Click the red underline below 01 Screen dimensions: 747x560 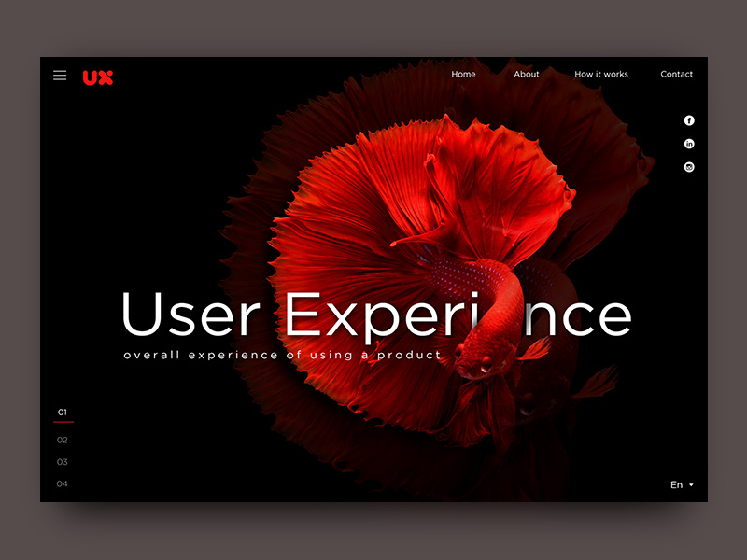(63, 420)
